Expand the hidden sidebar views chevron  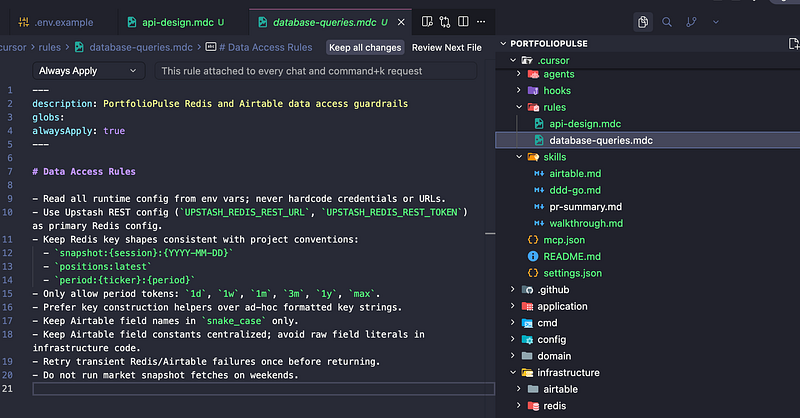pyautogui.click(x=716, y=22)
